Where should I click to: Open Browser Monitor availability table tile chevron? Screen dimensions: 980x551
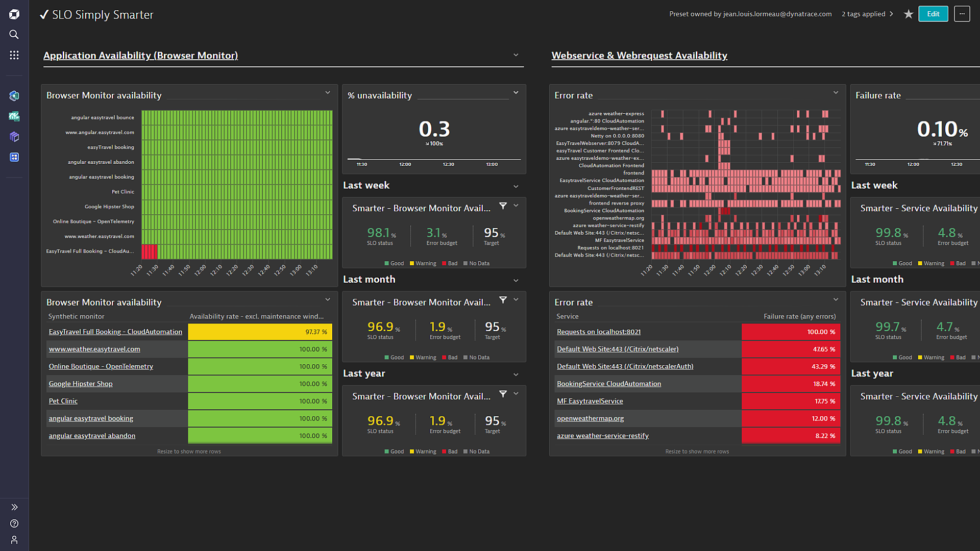coord(328,299)
